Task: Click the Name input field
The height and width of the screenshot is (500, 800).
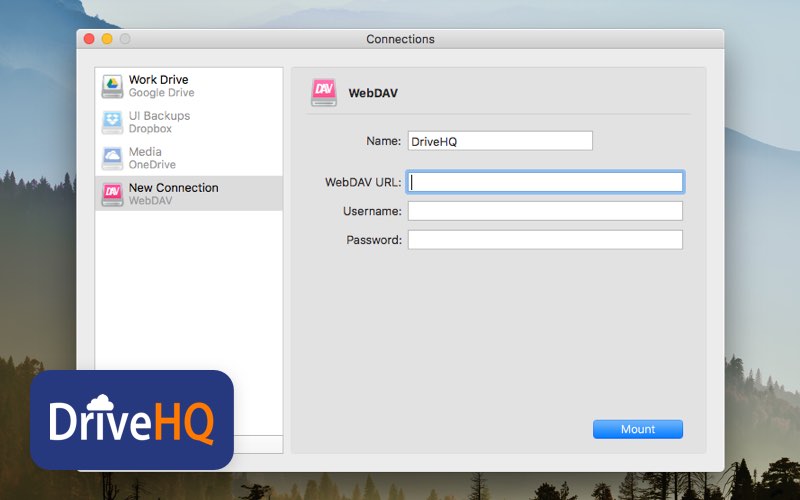Action: [x=500, y=141]
